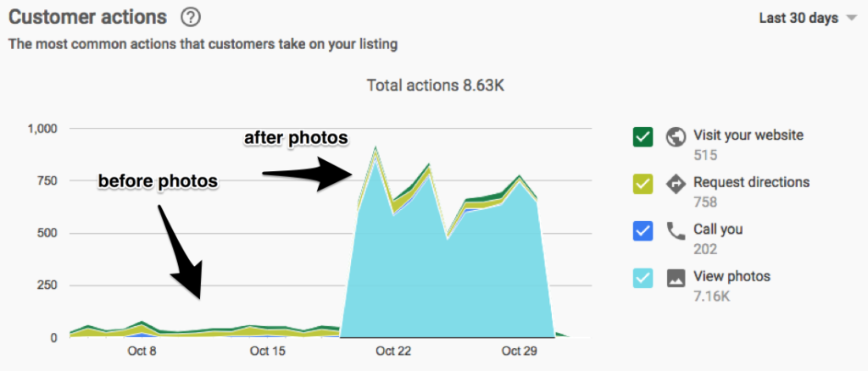
Task: Click the date range dropdown arrow
Action: [851, 19]
